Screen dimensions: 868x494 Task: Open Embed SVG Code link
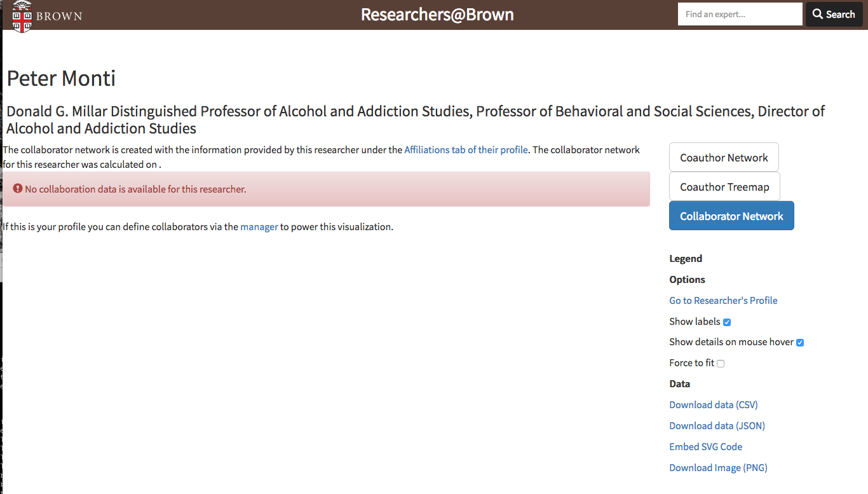point(705,447)
